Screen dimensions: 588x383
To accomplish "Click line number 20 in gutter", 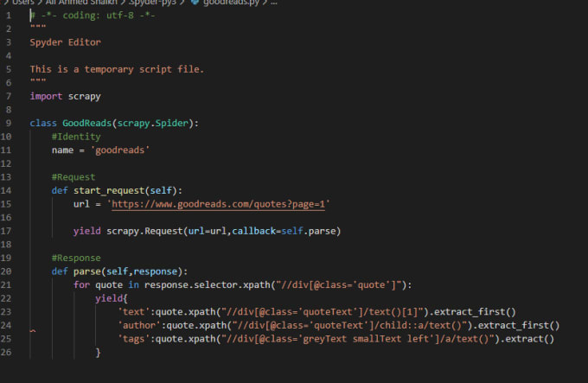I will pyautogui.click(x=6, y=271).
